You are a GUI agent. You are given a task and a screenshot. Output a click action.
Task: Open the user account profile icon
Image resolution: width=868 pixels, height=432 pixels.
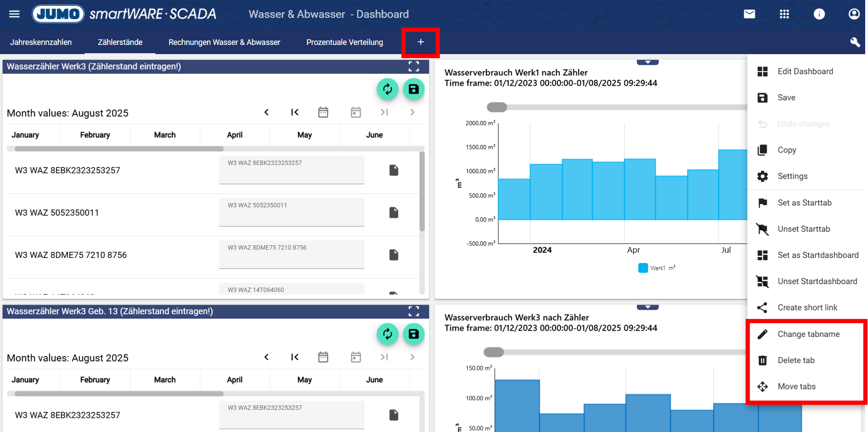[853, 14]
